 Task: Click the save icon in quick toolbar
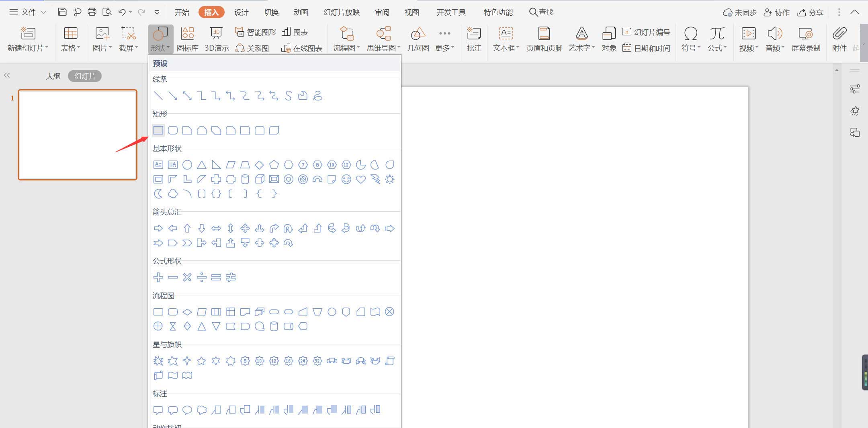pos(62,12)
